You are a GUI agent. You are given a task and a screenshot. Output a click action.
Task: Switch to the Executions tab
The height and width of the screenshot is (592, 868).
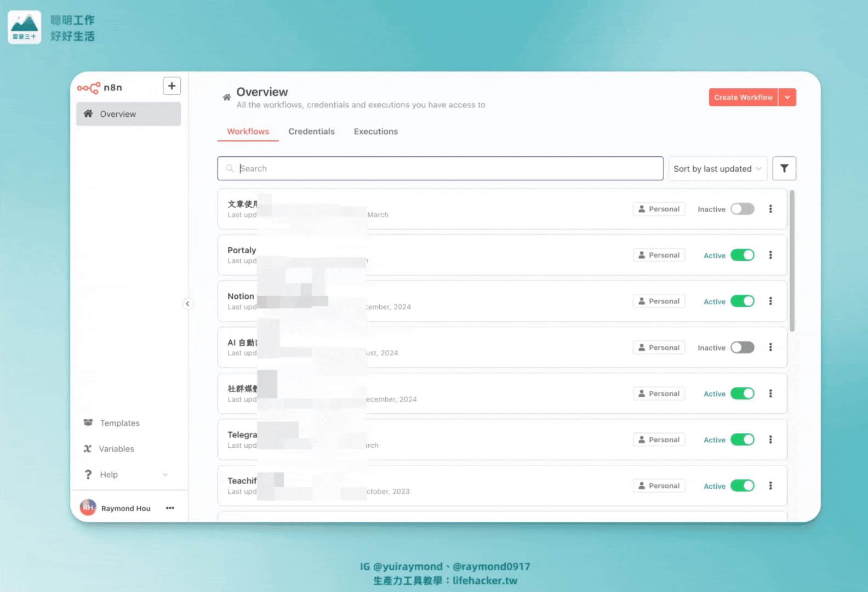[376, 132]
